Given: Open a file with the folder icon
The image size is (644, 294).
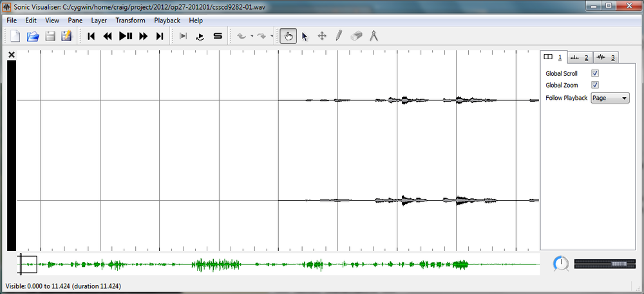Looking at the screenshot, I should 32,36.
